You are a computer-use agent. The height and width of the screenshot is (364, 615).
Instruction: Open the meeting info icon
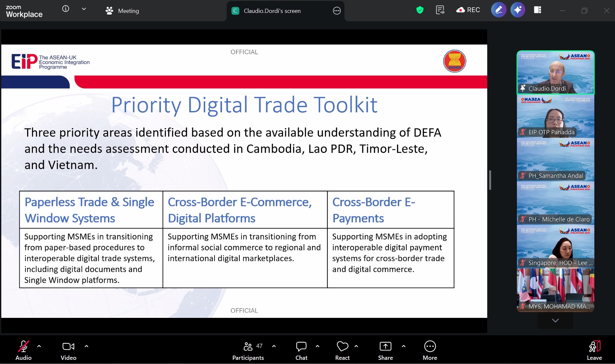[66, 9]
